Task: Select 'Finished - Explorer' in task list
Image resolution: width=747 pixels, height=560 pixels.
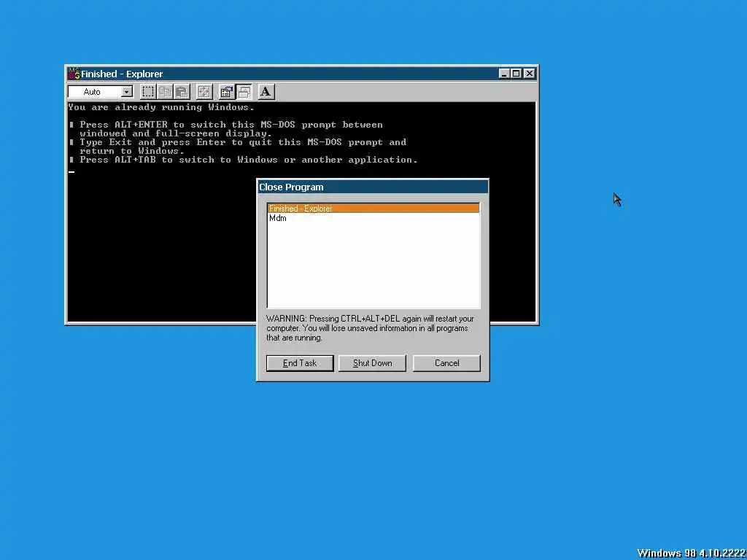Action: coord(373,209)
